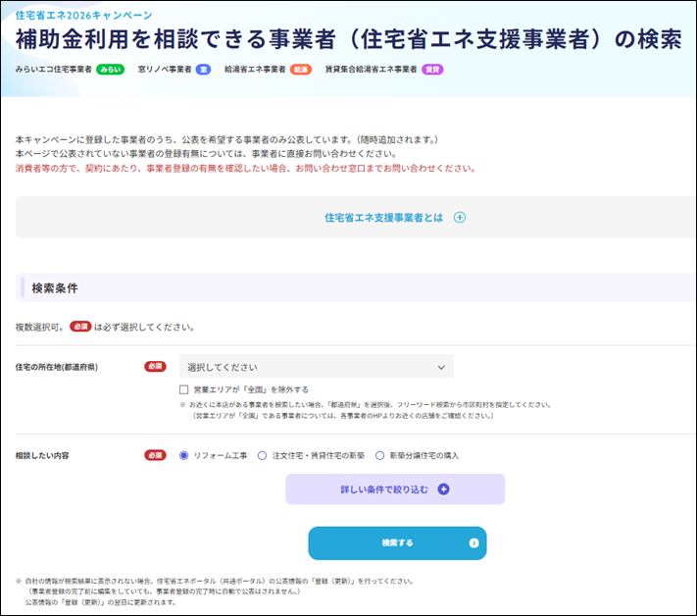Viewport: 697px width, 616px height.
Task: Select 新築分譲住宅の購入 radio option
Action: (x=379, y=455)
